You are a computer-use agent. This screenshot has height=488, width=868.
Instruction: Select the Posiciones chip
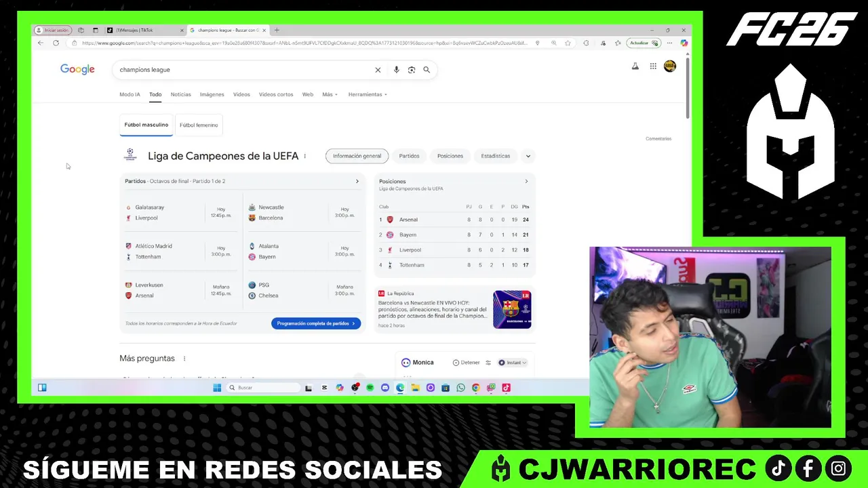coord(450,156)
